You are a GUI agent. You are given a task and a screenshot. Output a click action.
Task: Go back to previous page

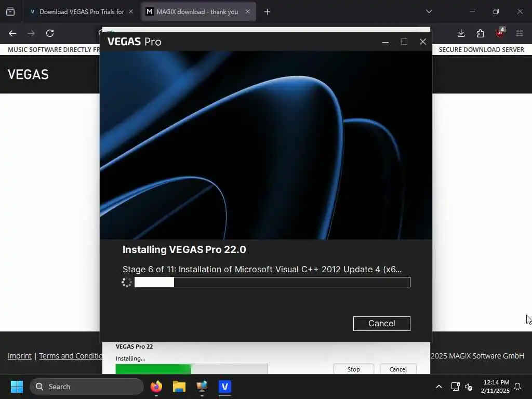[12, 33]
